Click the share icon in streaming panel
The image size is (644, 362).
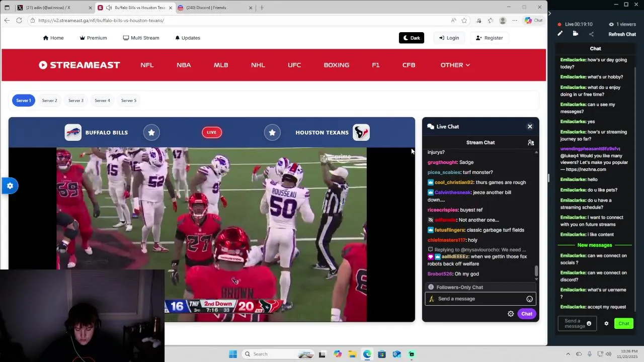[x=591, y=34]
